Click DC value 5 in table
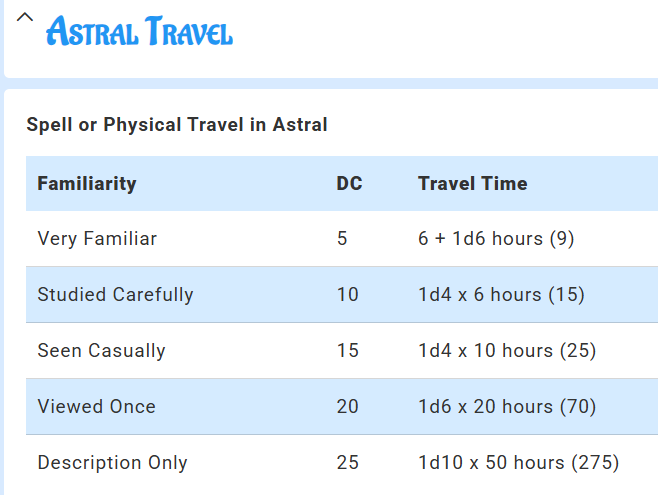The width and height of the screenshot is (658, 495). [x=342, y=239]
